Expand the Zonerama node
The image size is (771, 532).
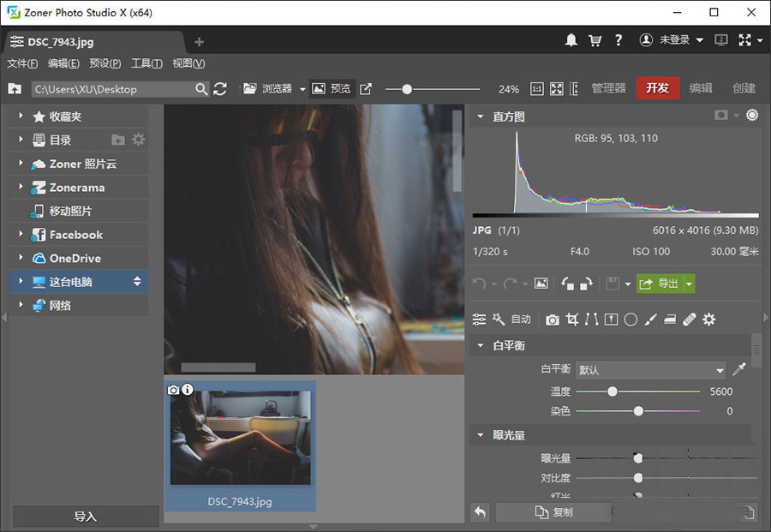pyautogui.click(x=21, y=187)
